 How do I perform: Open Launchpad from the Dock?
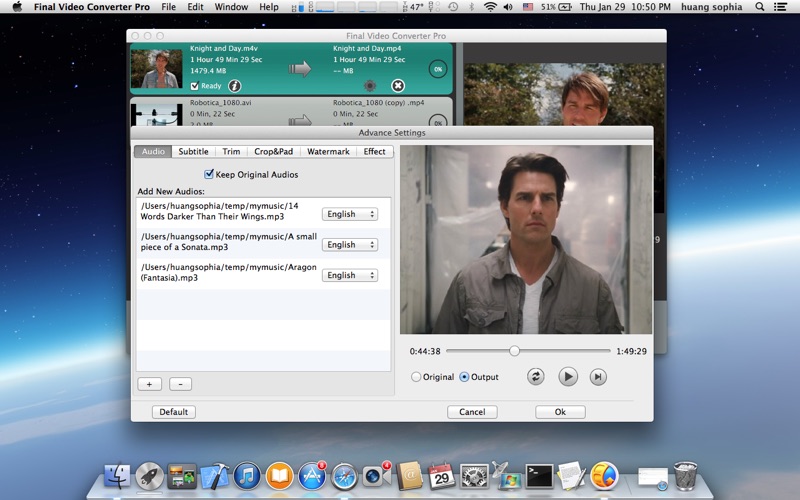149,476
